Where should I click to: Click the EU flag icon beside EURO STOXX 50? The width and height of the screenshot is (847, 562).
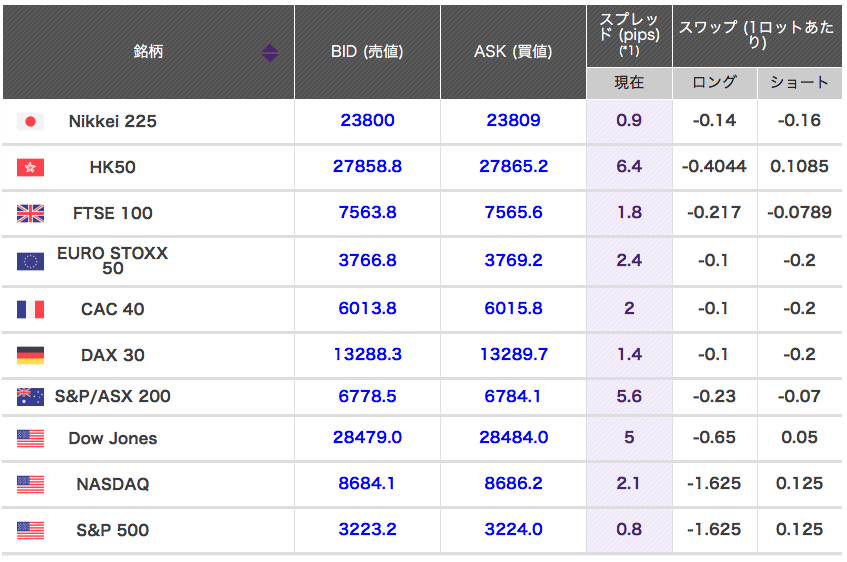(30, 261)
